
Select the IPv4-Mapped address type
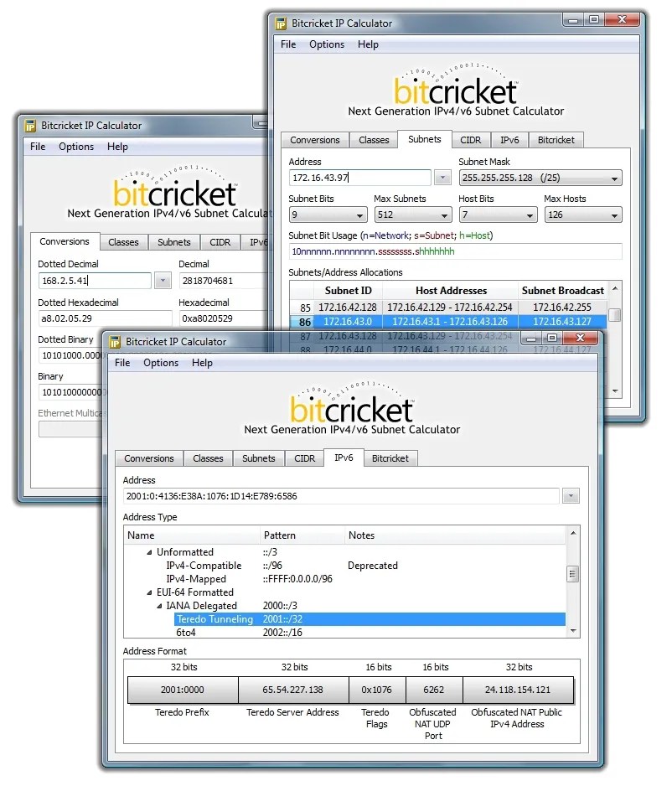click(x=196, y=579)
